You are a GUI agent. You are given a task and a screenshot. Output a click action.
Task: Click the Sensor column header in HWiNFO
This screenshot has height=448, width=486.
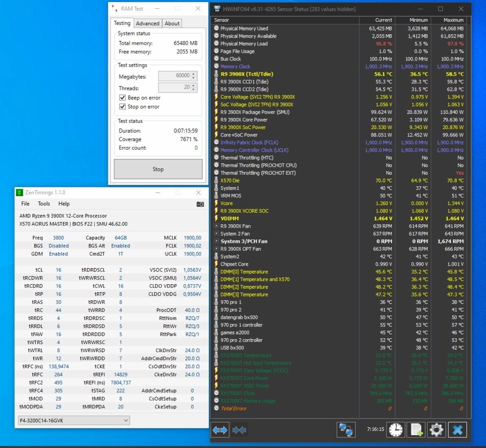click(x=285, y=20)
